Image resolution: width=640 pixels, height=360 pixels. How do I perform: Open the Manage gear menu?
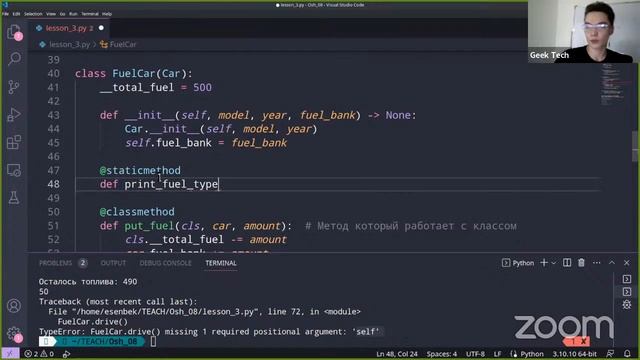(14, 333)
